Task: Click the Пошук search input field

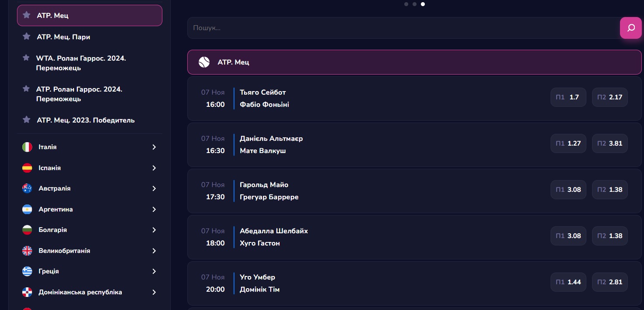Action: click(x=404, y=28)
